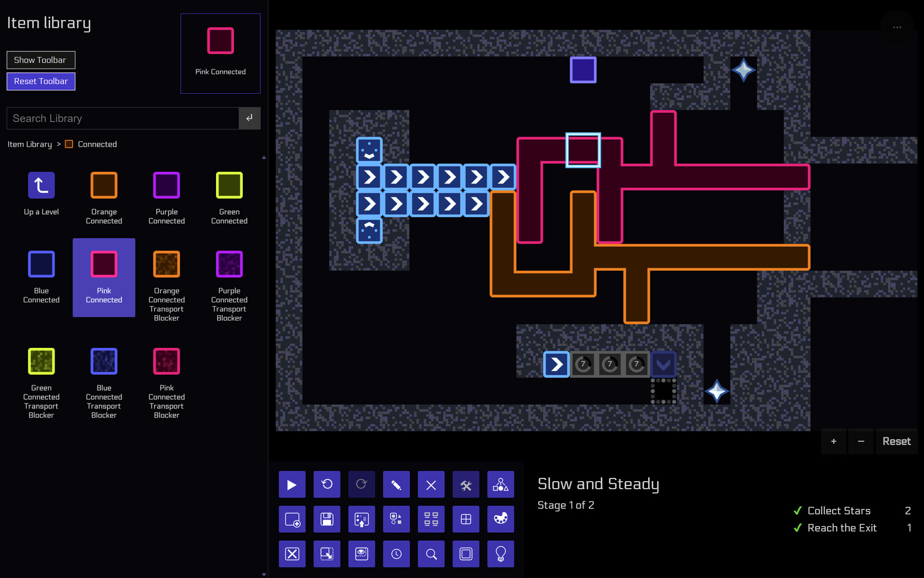
Task: Select the pencil edit tool
Action: (396, 484)
